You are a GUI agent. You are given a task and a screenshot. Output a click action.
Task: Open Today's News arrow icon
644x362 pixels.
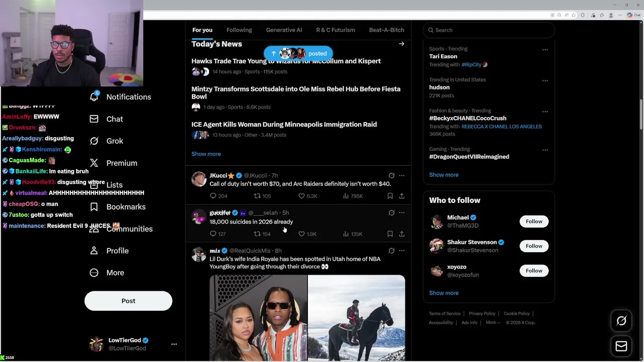click(401, 44)
